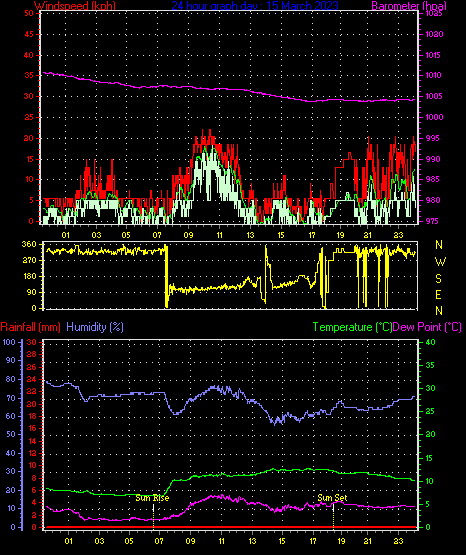Image resolution: width=466 pixels, height=555 pixels.
Task: Click the 100 value on humidity axis
Action: (9, 342)
